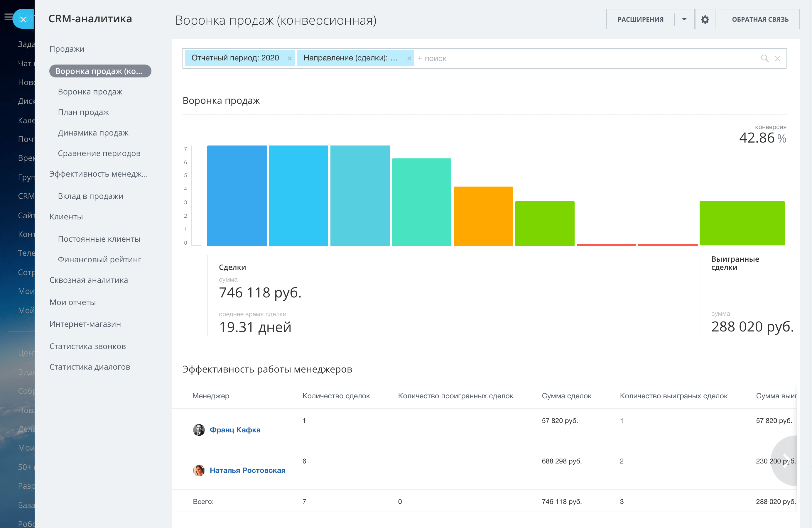Click the Количество сделок column header
Viewport: 812px width, 528px height.
[x=336, y=396]
